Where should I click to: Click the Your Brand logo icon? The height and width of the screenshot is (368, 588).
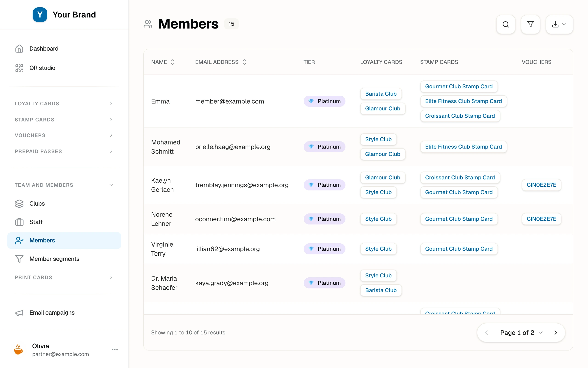click(x=40, y=14)
